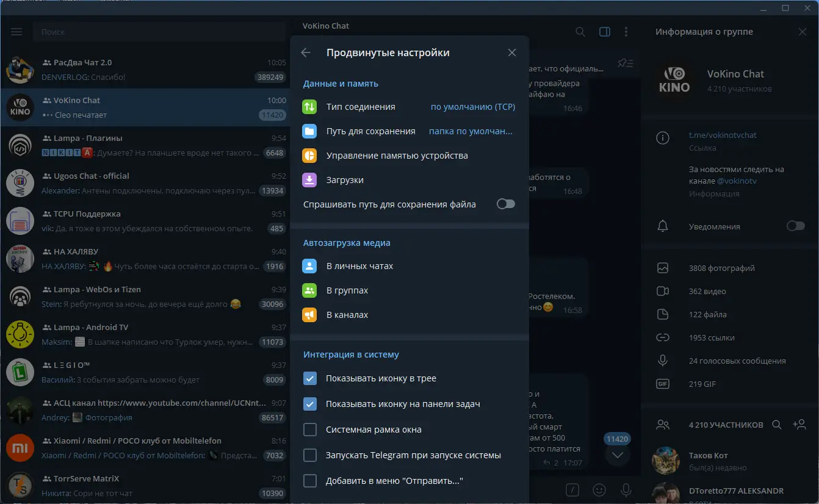Uncheck Показывать иконку в трее
The width and height of the screenshot is (819, 504).
310,378
